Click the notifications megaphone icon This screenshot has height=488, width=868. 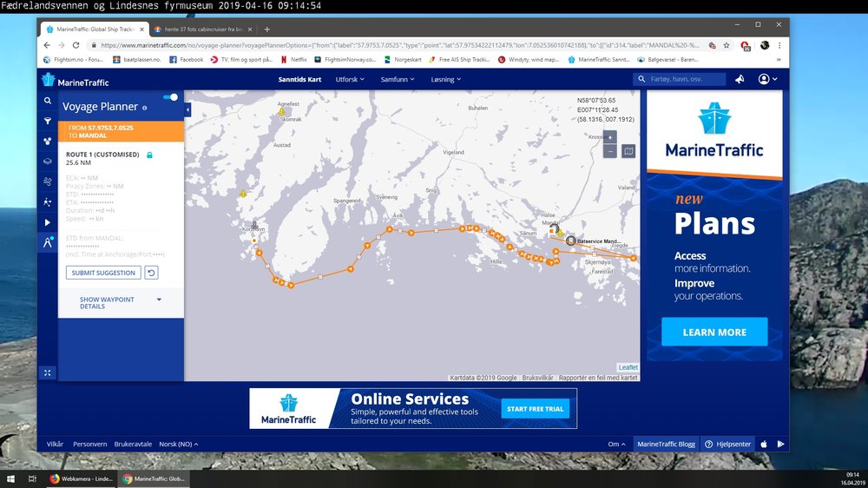tap(740, 79)
